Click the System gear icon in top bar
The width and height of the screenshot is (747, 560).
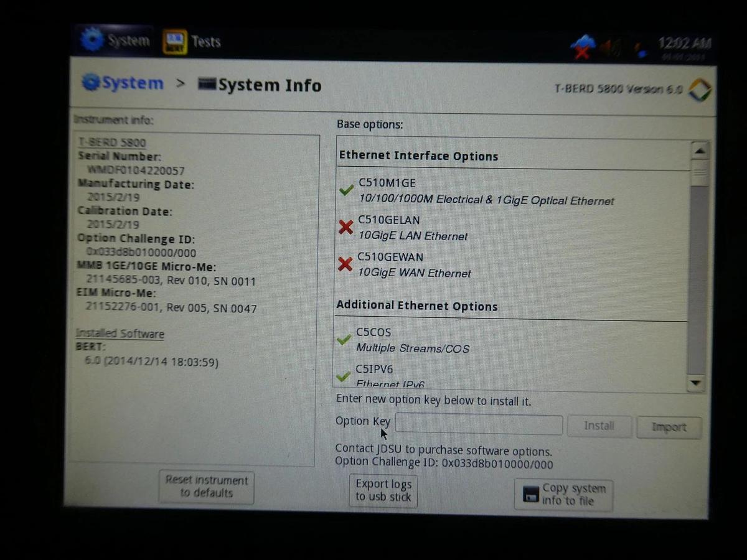click(92, 40)
